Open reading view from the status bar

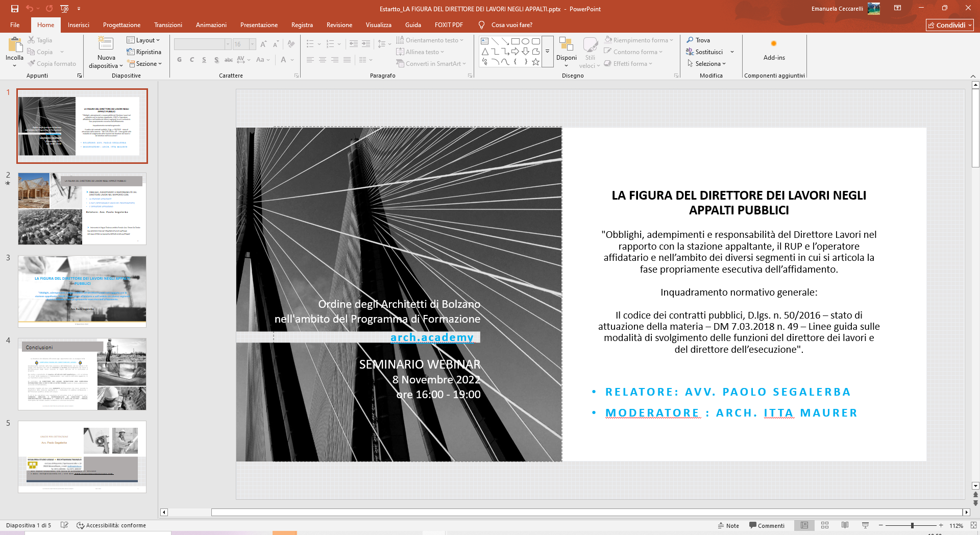point(845,525)
